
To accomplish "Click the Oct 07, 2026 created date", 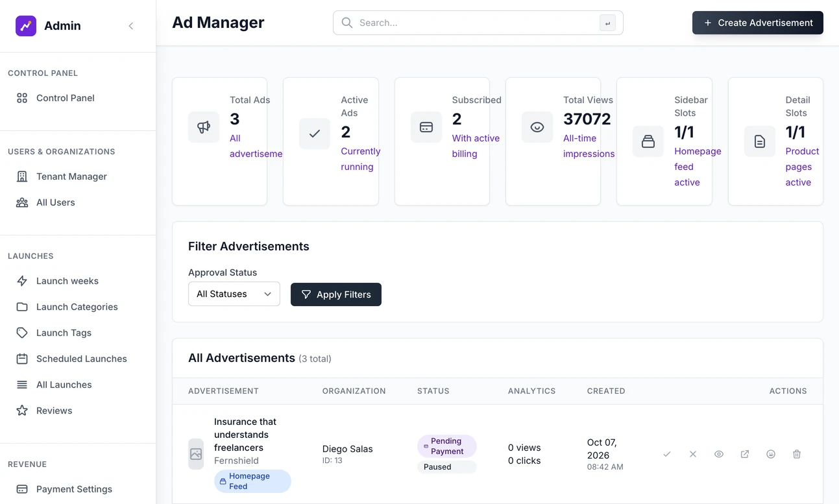I will [x=602, y=449].
